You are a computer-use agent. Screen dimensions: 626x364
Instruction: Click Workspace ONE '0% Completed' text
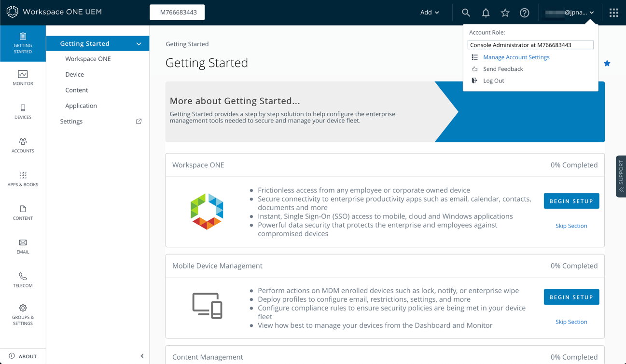coord(574,165)
